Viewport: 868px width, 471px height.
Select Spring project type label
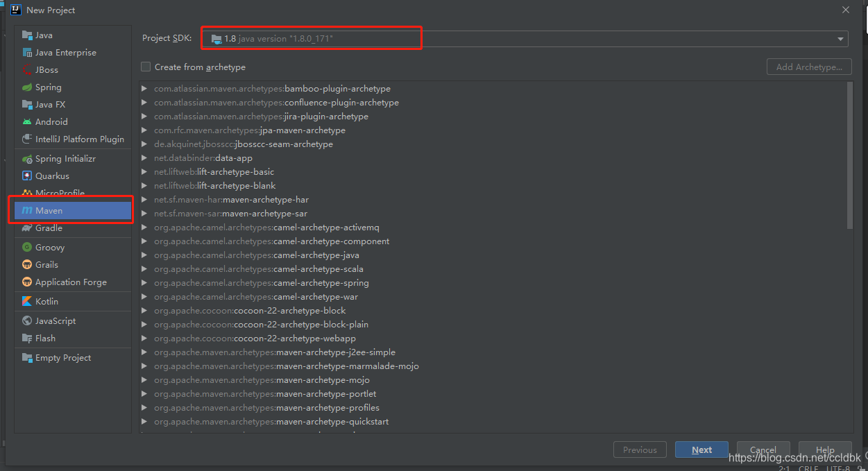(x=49, y=87)
